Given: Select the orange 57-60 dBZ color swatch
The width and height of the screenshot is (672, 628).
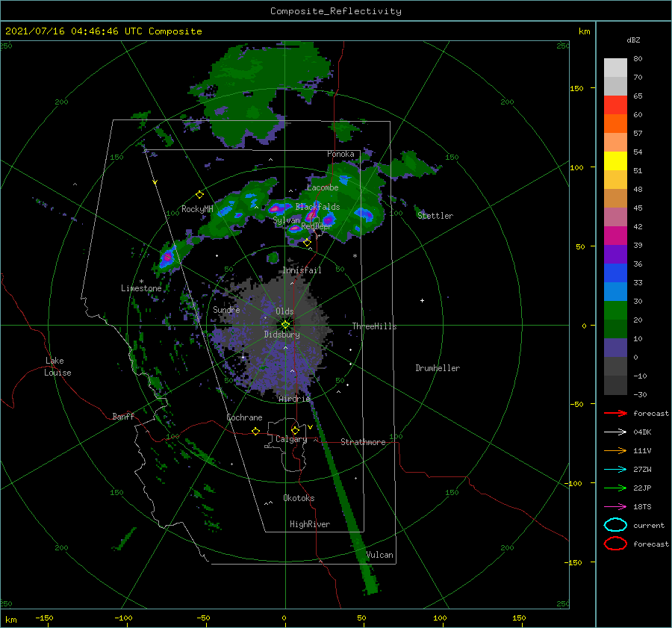Looking at the screenshot, I should tap(615, 123).
